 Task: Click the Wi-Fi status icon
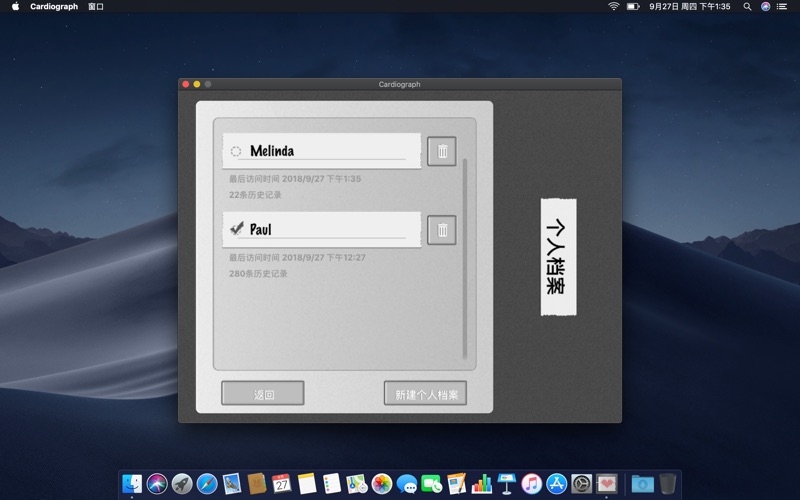[x=613, y=7]
